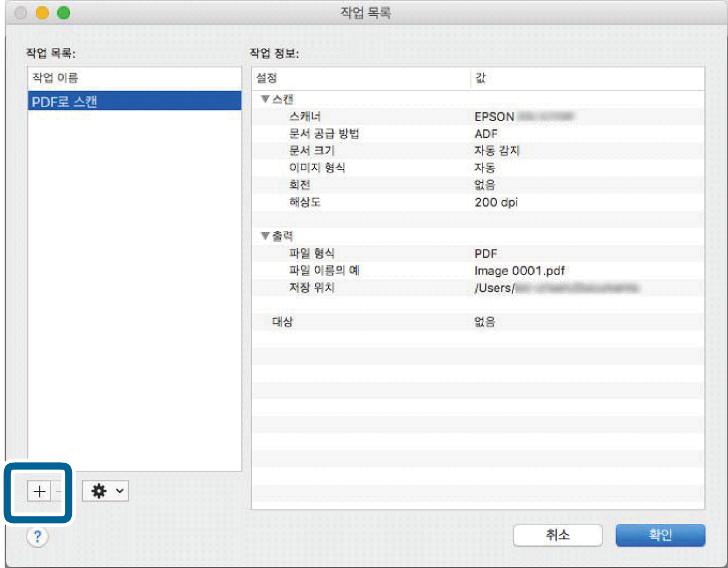Select the PDF로 스캔 job
Viewport: 728px width, 568px height.
click(134, 102)
